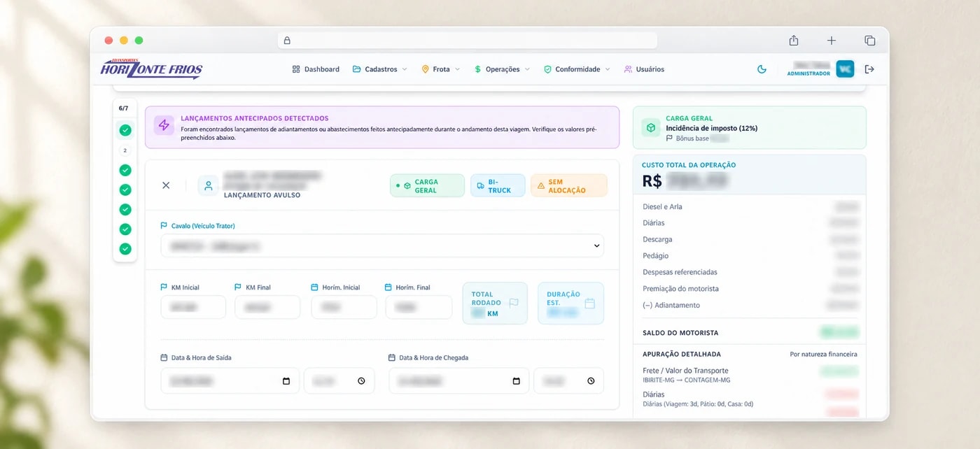The height and width of the screenshot is (449, 980).
Task: Click the lightning icon in the purple alert
Action: 164,125
